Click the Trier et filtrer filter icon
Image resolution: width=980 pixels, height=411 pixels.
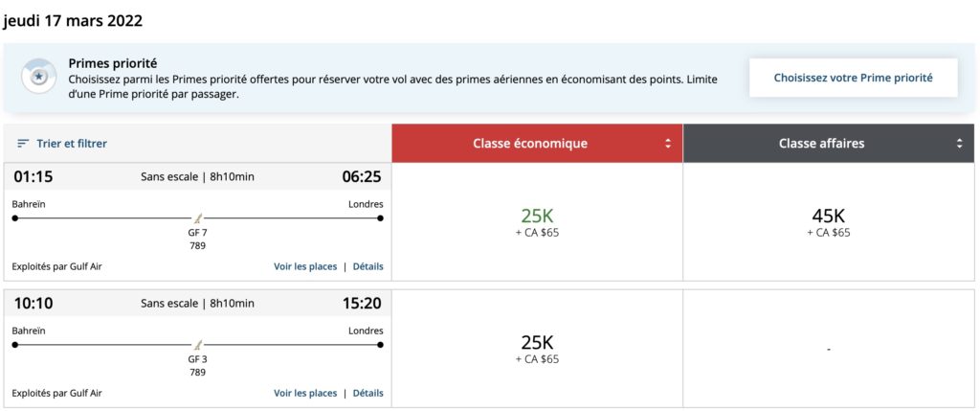pyautogui.click(x=23, y=144)
